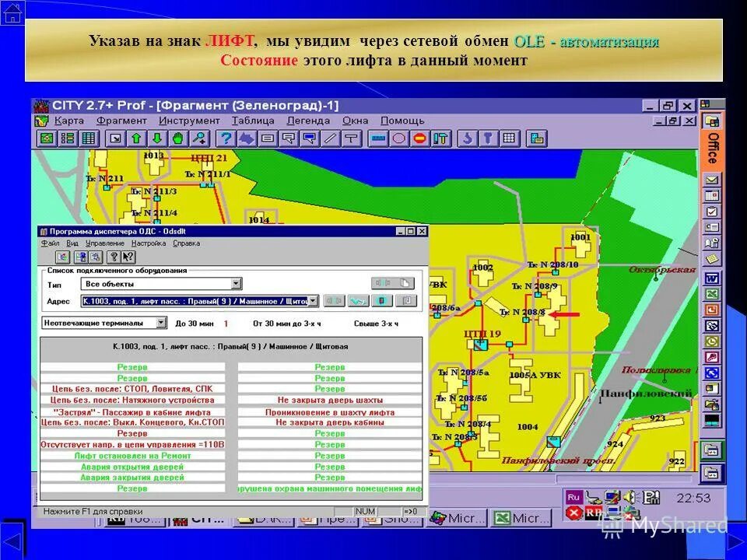
Task: Open the Настройка menu in Odsdlt window
Action: tap(149, 243)
